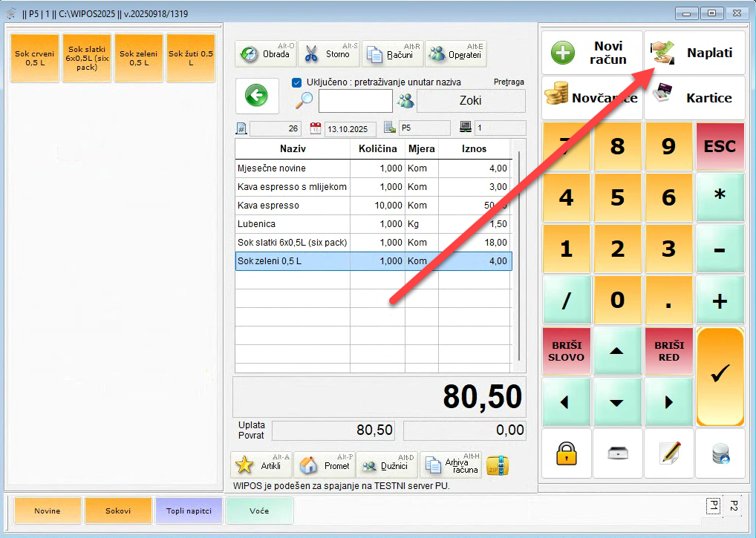Click in the article search input field
This screenshot has height=538, width=756.
[355, 101]
